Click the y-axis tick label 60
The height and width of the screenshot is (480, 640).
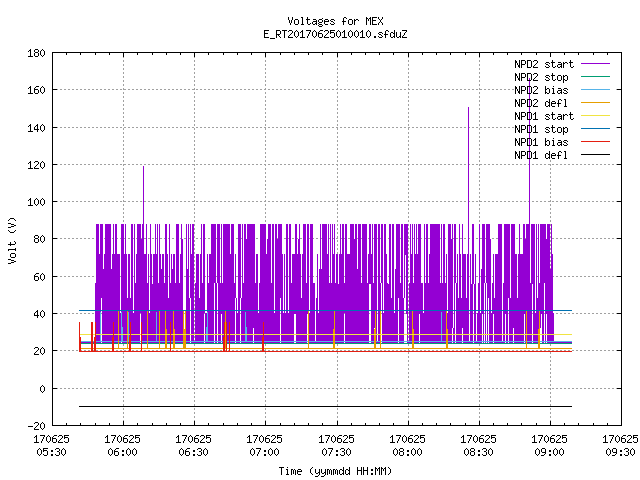39,277
